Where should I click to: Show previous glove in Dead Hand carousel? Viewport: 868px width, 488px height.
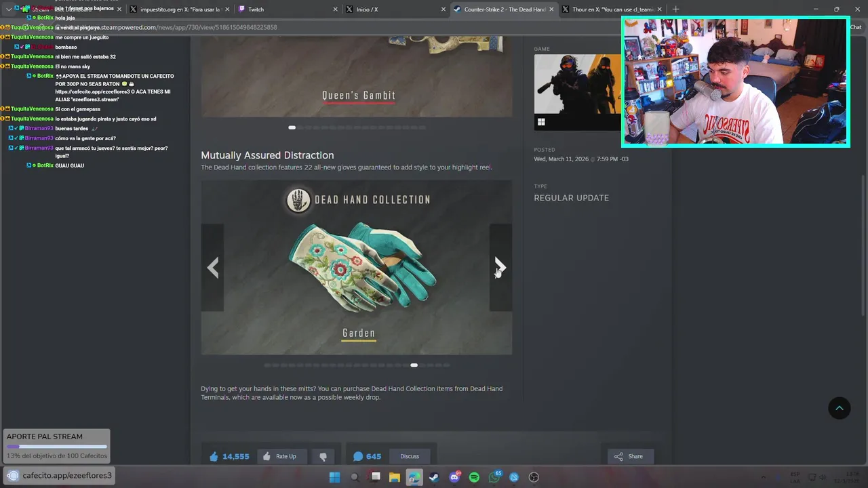click(212, 267)
